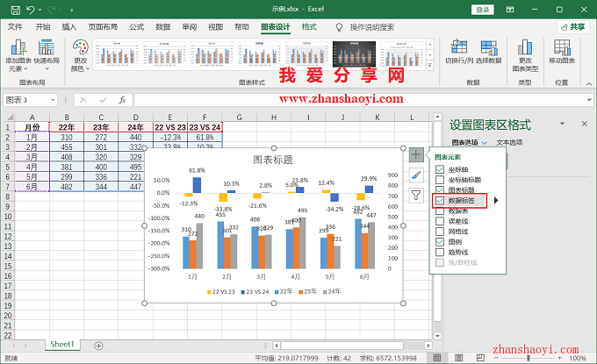Switch to Normal view in status bar
The height and width of the screenshot is (364, 597).
437,358
